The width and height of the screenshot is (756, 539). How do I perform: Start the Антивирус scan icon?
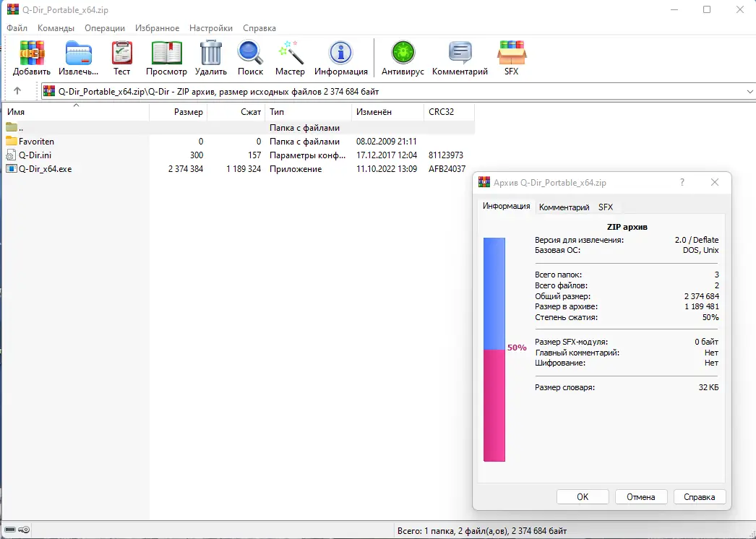403,53
